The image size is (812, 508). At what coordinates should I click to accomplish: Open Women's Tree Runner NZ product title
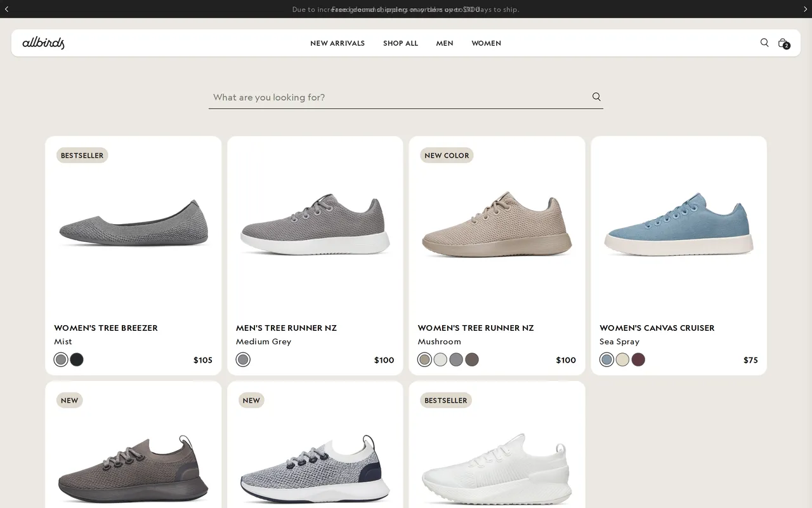pos(476,328)
